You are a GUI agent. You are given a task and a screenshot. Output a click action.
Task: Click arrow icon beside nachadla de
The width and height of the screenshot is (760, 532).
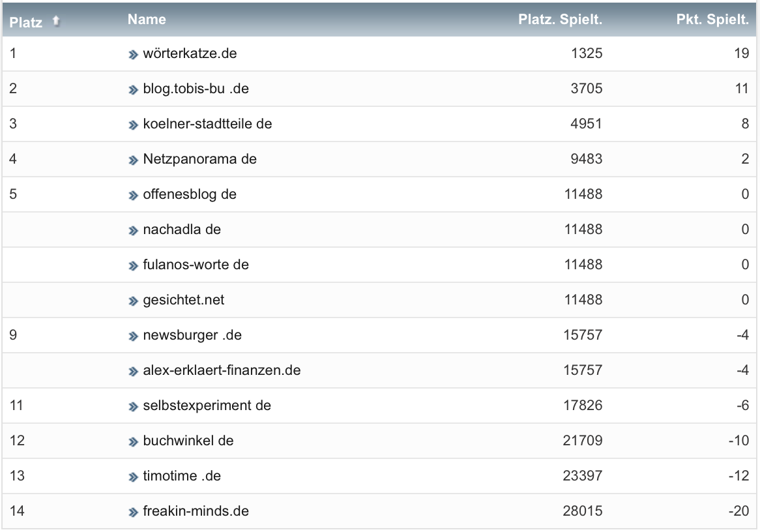tap(133, 231)
